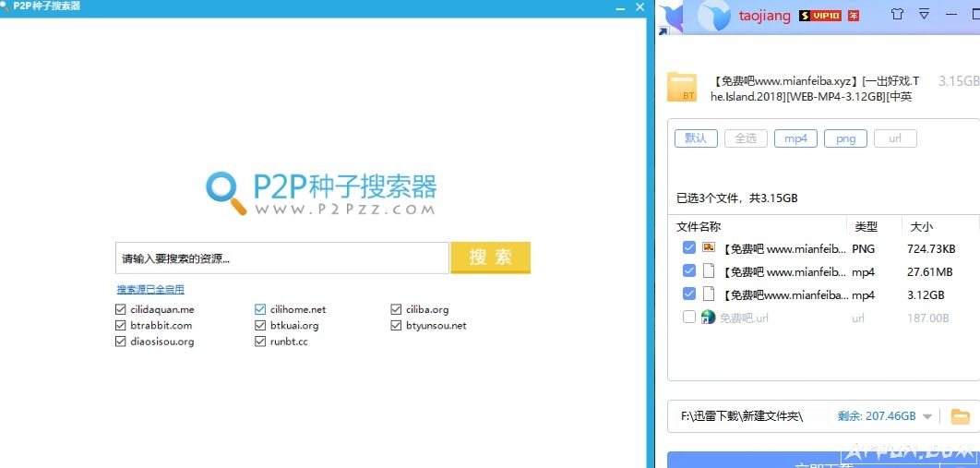Sort by 文件名称 column header

pyautogui.click(x=699, y=226)
